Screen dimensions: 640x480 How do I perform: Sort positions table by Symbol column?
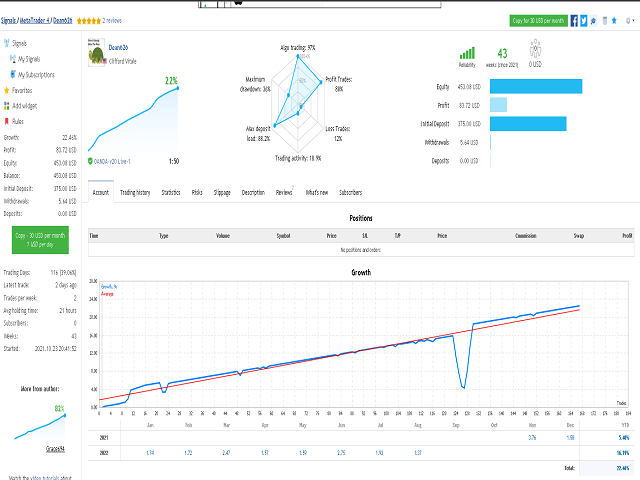tap(283, 236)
